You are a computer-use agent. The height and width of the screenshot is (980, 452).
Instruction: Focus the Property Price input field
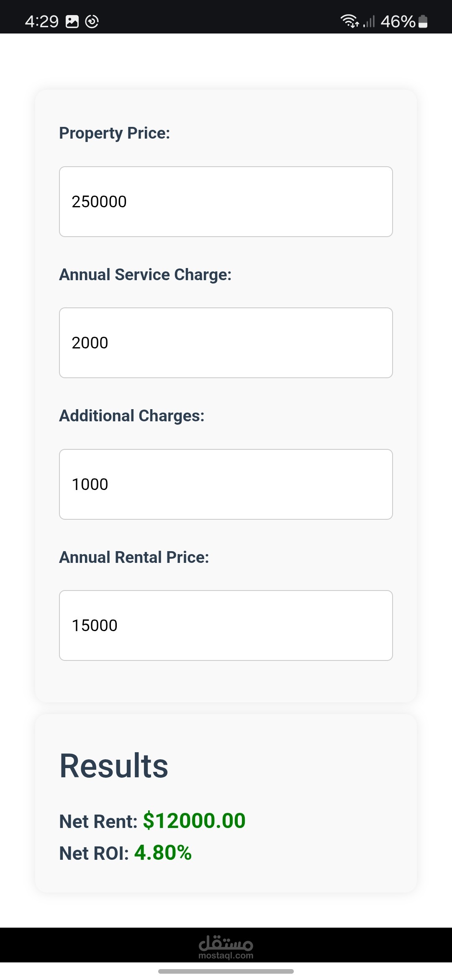point(226,202)
